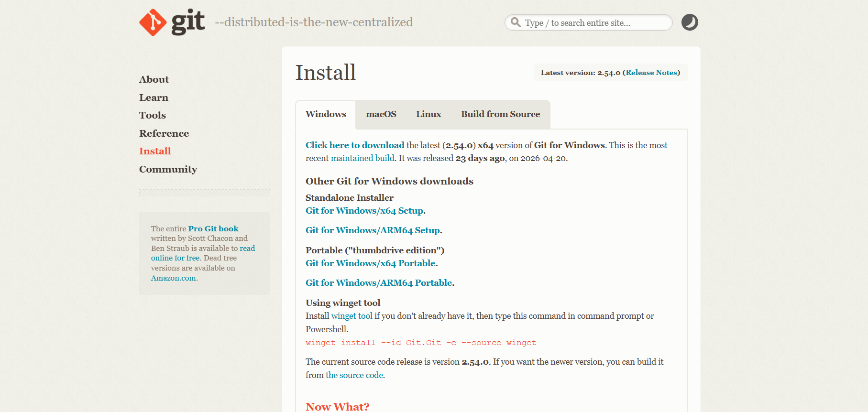Download Git for Windows/ARM64 Setup
Viewport: 868px width, 412px height.
tap(373, 230)
